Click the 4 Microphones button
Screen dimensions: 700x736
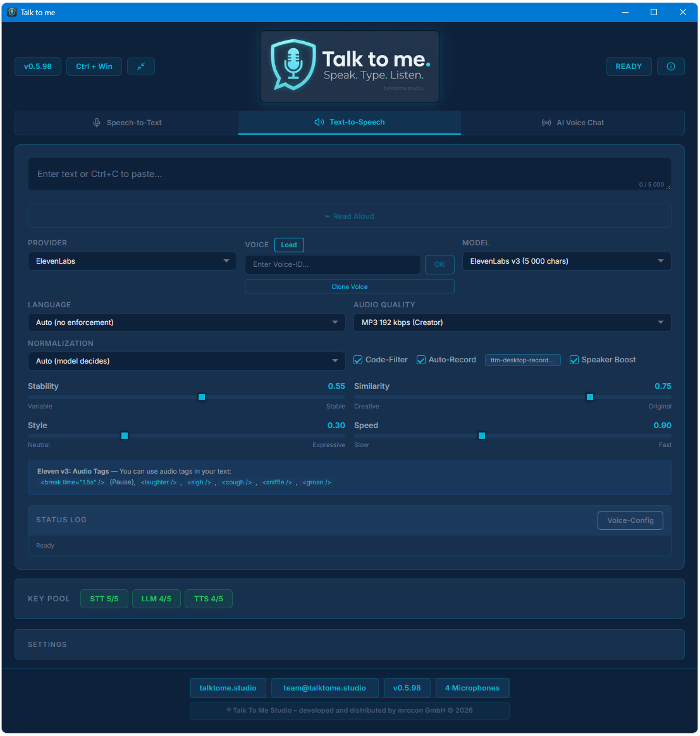[x=472, y=688]
